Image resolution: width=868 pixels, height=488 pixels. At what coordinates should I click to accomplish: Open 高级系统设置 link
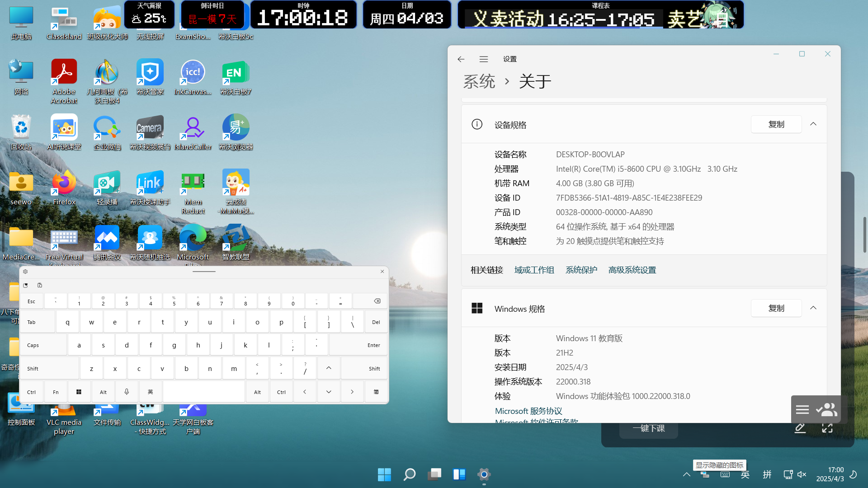(632, 270)
